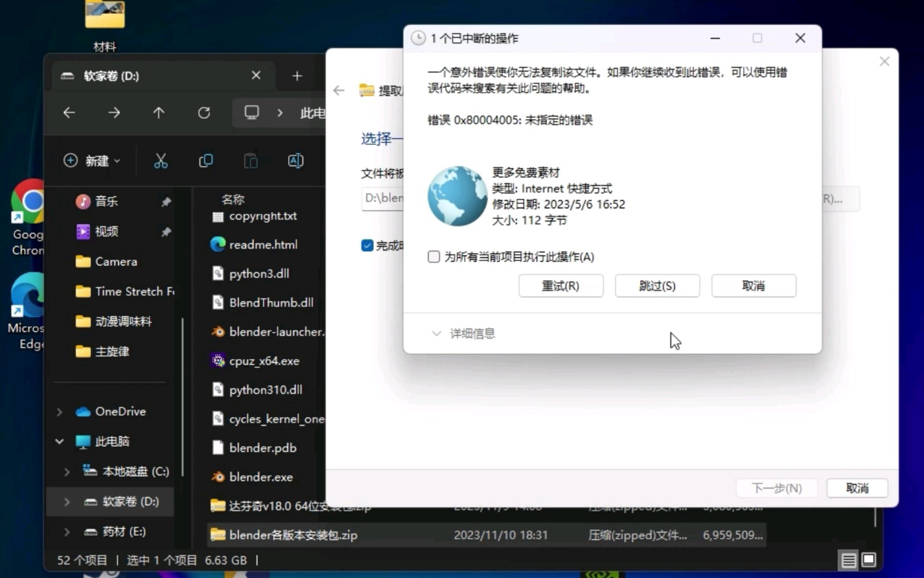Cancel the interrupted copy operation dialog

tap(753, 286)
